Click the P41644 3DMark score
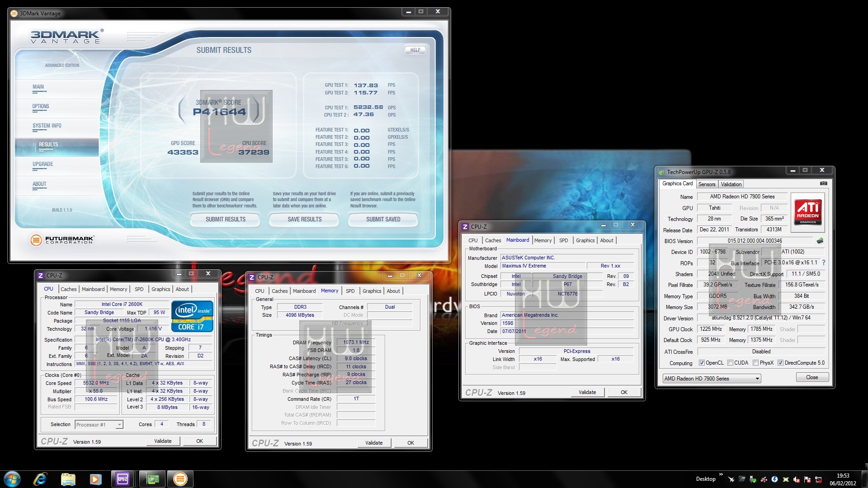Viewport: 868px width, 488px height. click(x=219, y=112)
